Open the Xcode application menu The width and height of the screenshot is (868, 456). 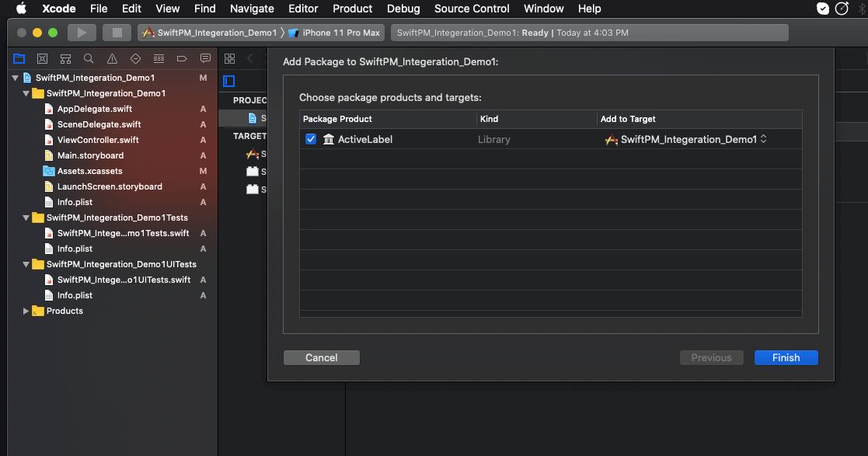(59, 9)
